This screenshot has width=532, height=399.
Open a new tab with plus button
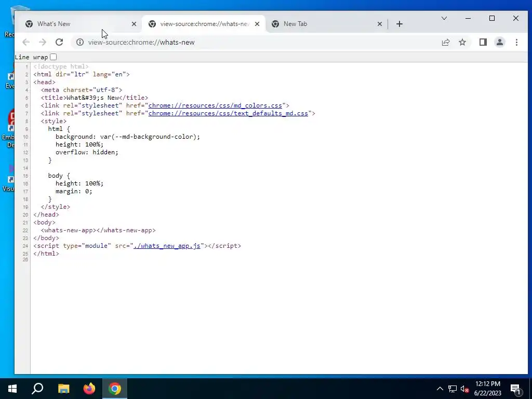pyautogui.click(x=400, y=24)
